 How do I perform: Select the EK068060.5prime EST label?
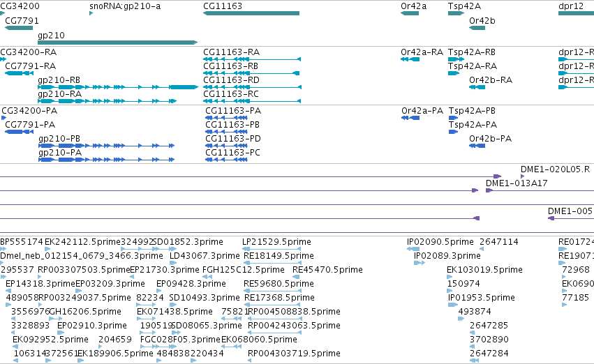tap(259, 340)
